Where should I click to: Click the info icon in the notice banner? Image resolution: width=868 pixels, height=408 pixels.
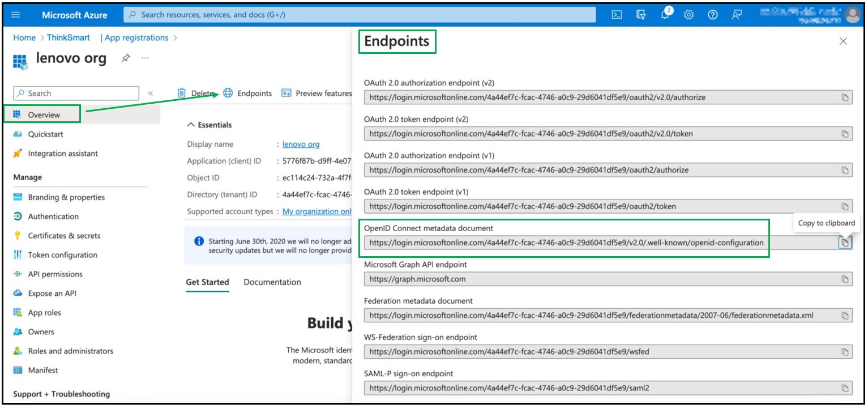click(x=199, y=241)
